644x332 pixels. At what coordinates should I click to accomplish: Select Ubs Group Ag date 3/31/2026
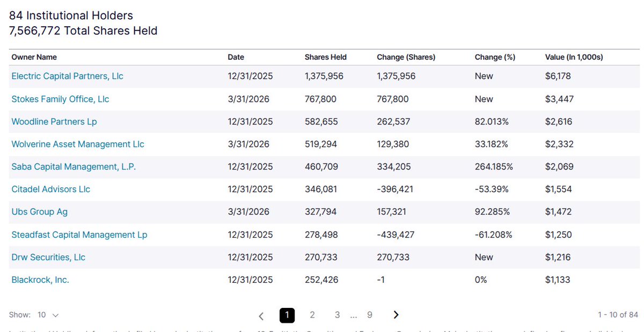pyautogui.click(x=248, y=212)
